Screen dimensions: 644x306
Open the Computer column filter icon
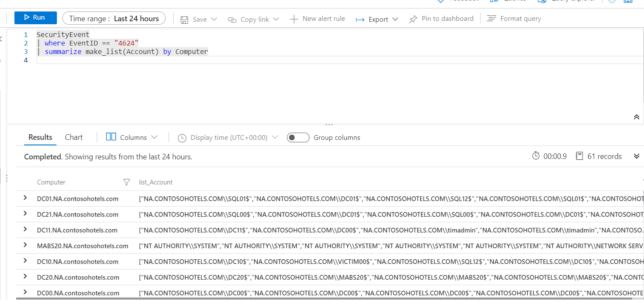click(126, 182)
